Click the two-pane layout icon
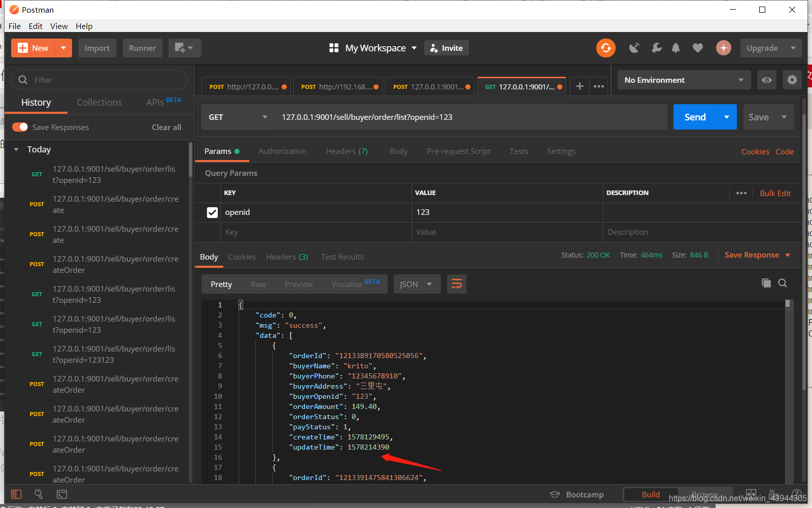Screen dimensions: 812x508 click(751, 494)
